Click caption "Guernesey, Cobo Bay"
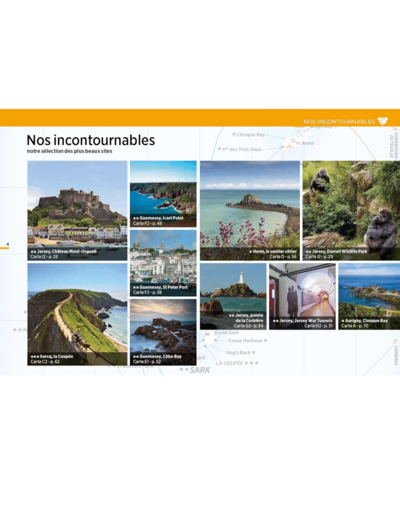 [x=157, y=356]
